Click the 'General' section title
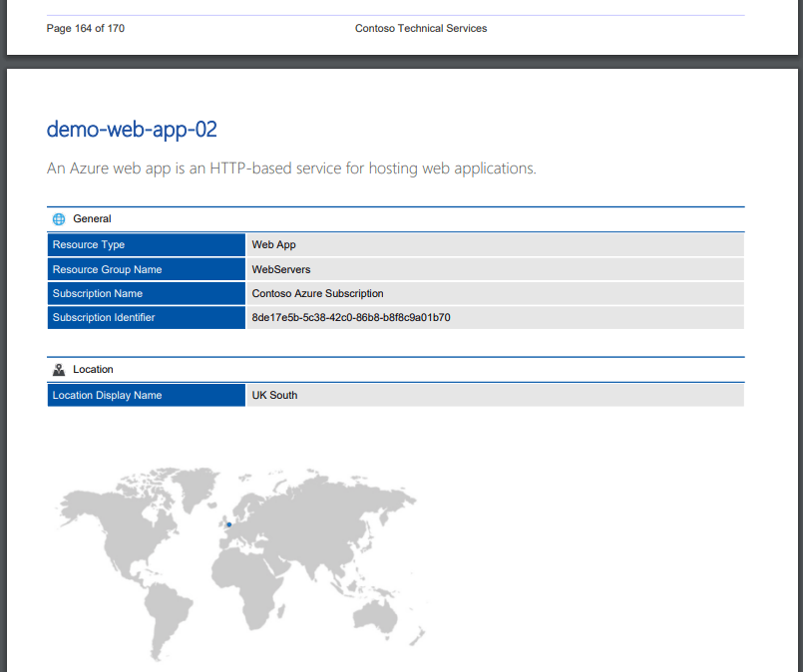 tap(92, 218)
